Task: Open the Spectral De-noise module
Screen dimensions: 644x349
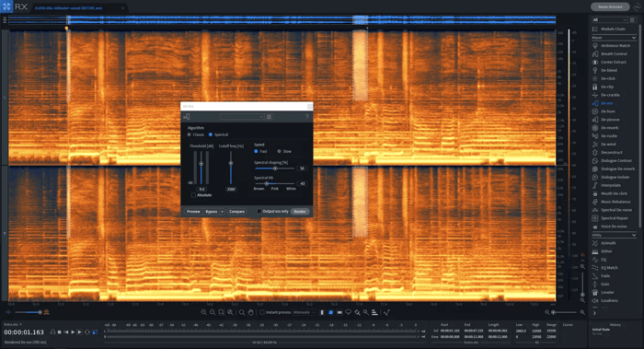Action: (611, 210)
